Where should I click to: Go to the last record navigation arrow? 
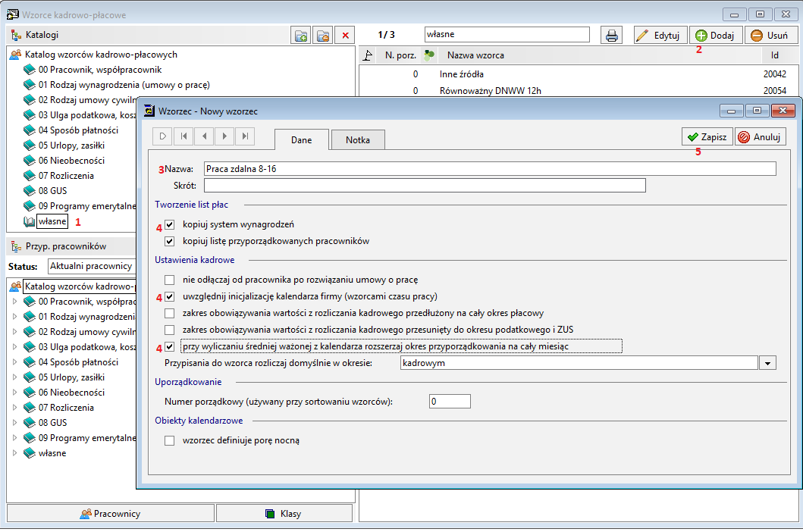[x=245, y=136]
